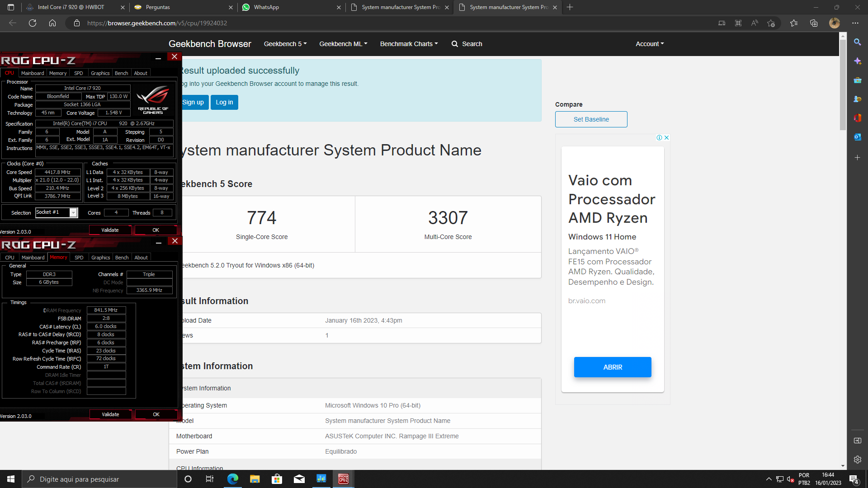Switch to SPD tab in upper CPU-Z window
Image resolution: width=868 pixels, height=488 pixels.
pyautogui.click(x=79, y=73)
